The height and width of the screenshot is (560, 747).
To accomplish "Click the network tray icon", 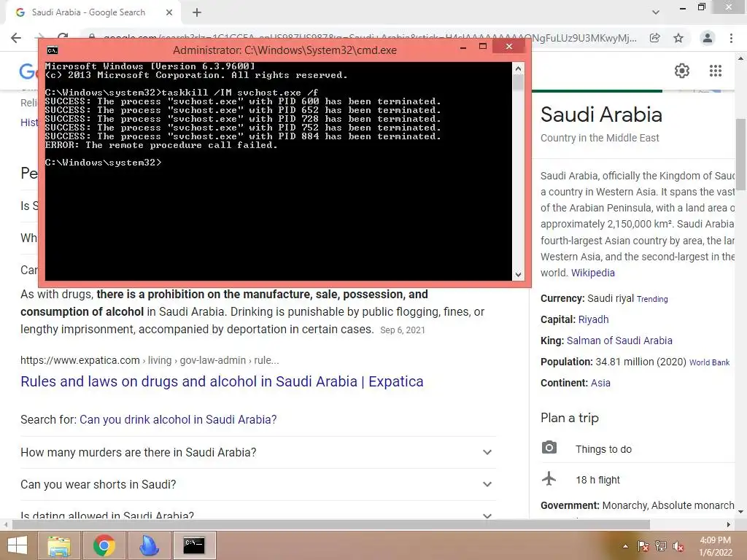I will pos(661,546).
